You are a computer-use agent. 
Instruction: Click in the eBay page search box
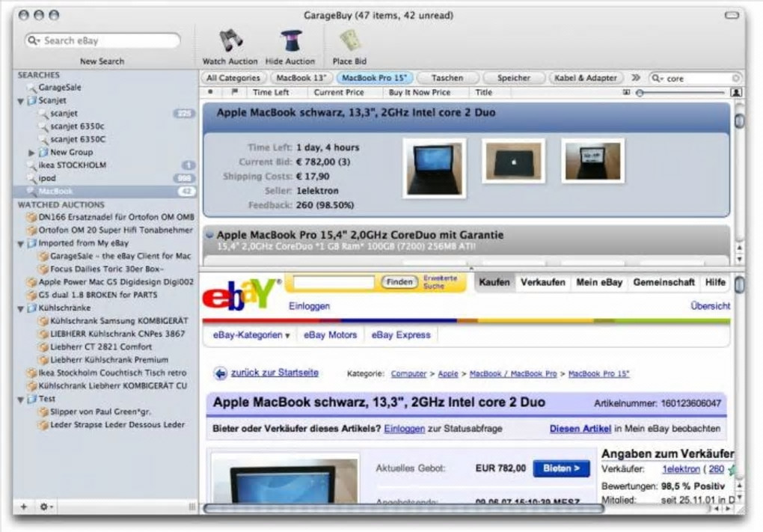pyautogui.click(x=334, y=282)
